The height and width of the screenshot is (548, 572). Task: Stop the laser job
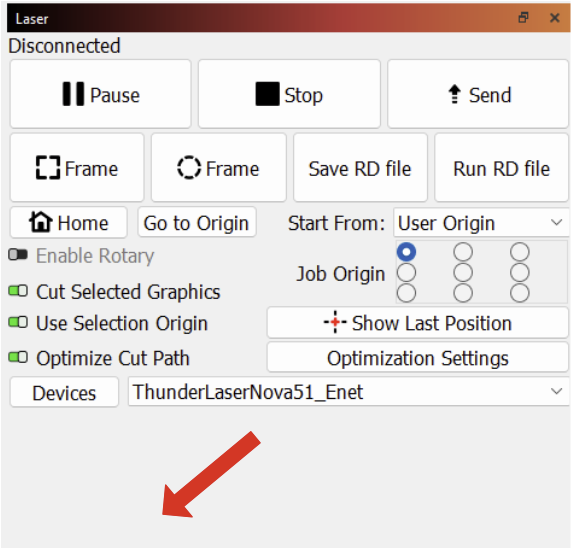point(289,94)
